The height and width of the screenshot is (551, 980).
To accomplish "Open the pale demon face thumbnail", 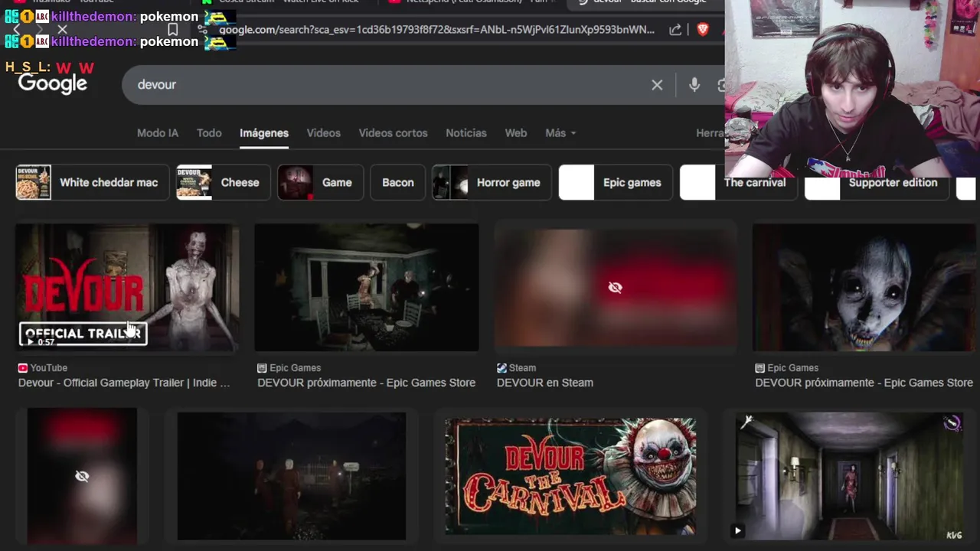I will (864, 288).
